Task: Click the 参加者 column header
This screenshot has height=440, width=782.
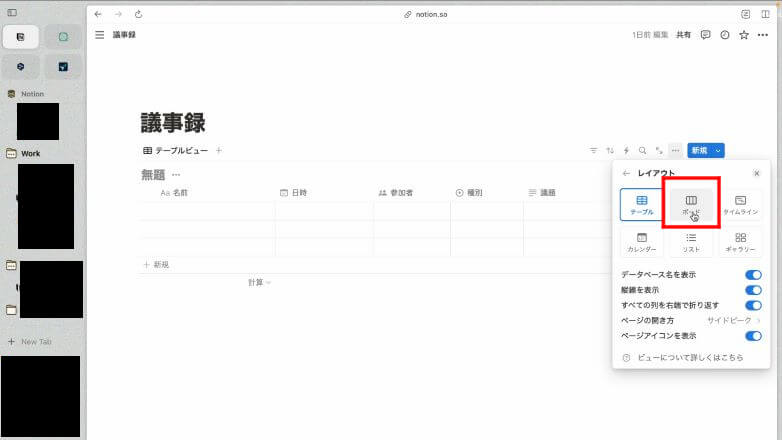Action: coord(395,193)
